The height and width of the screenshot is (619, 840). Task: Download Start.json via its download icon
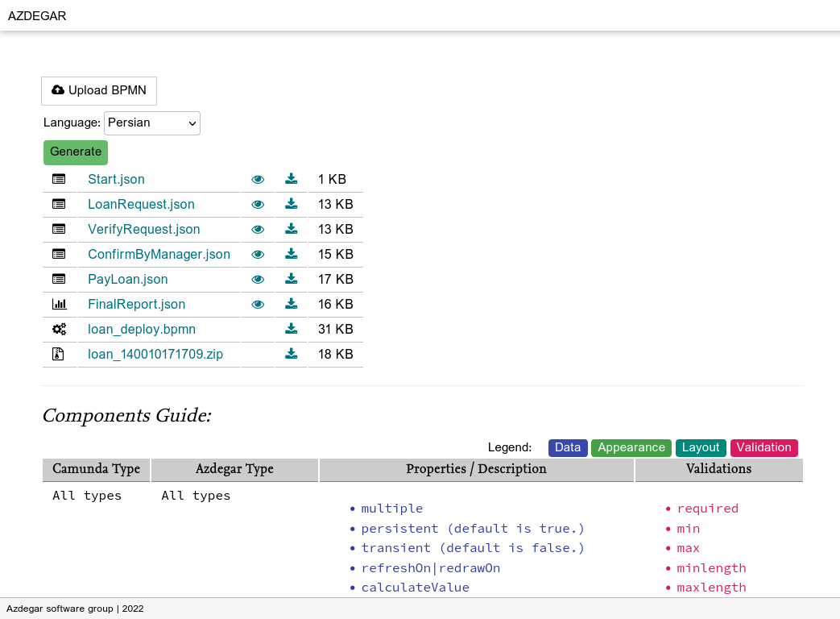[291, 178]
